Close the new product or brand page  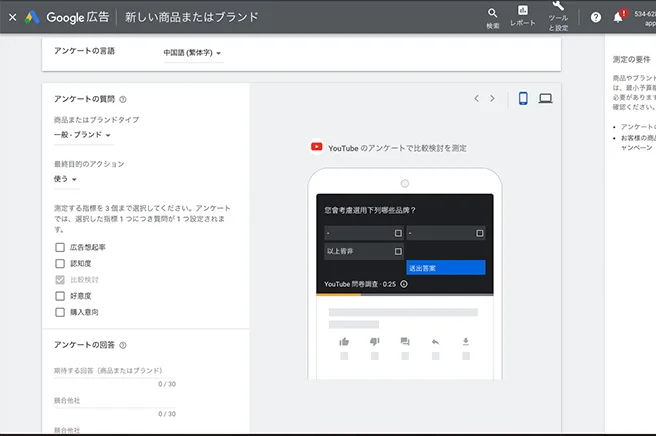pyautogui.click(x=13, y=17)
